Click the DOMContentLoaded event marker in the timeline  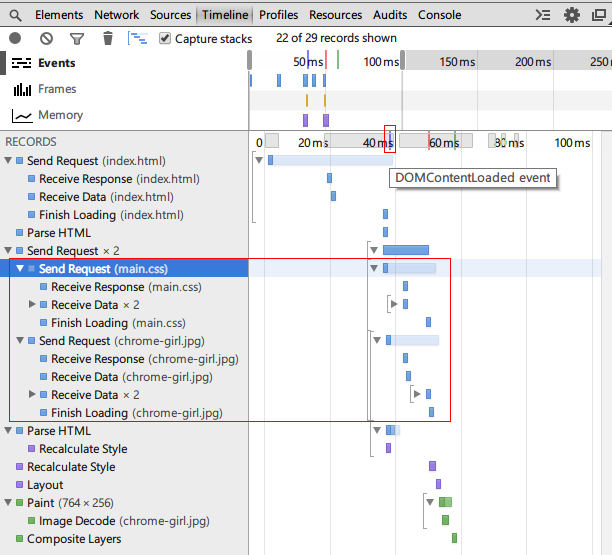tap(389, 138)
